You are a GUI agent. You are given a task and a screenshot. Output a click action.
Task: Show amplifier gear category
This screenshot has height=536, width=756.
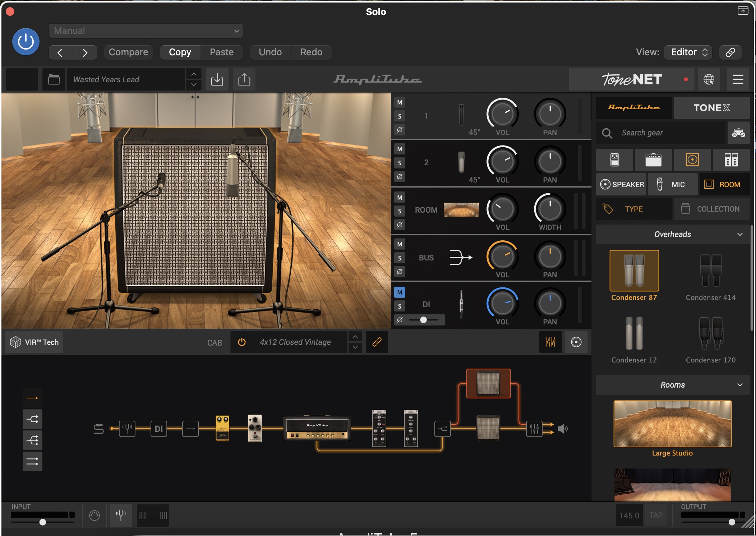[653, 160]
